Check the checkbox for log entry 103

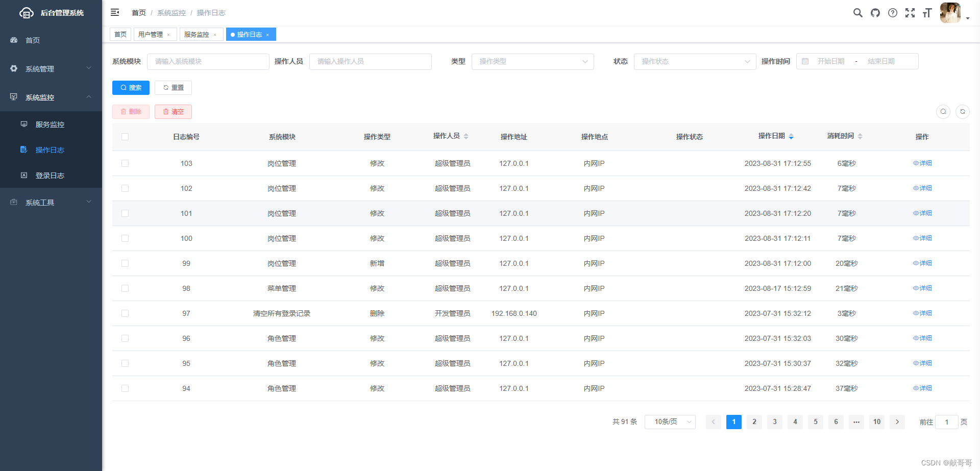125,163
